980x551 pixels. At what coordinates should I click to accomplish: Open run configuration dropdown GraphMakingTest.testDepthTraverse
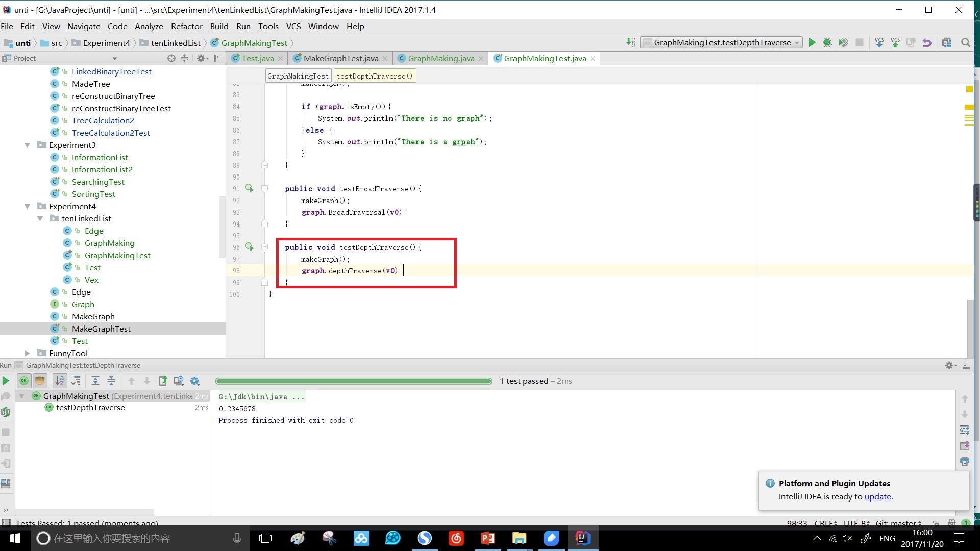[x=721, y=43]
